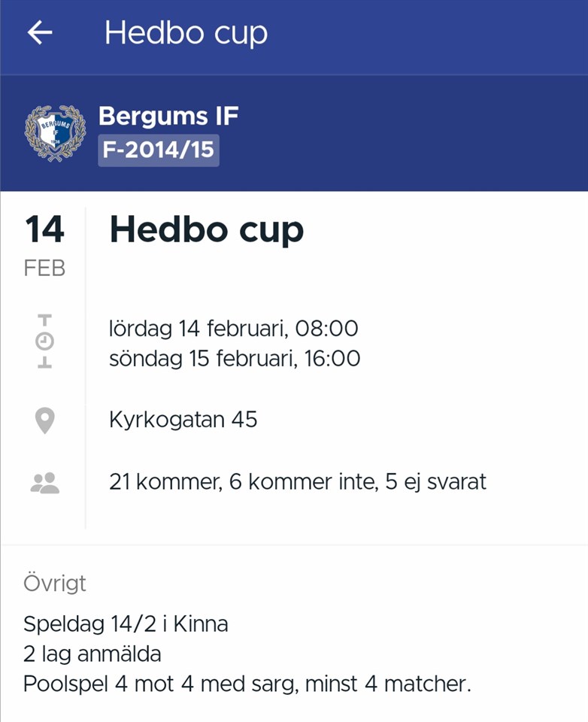The image size is (588, 722).
Task: View the 21 kommer attendance summary
Action: click(x=297, y=481)
